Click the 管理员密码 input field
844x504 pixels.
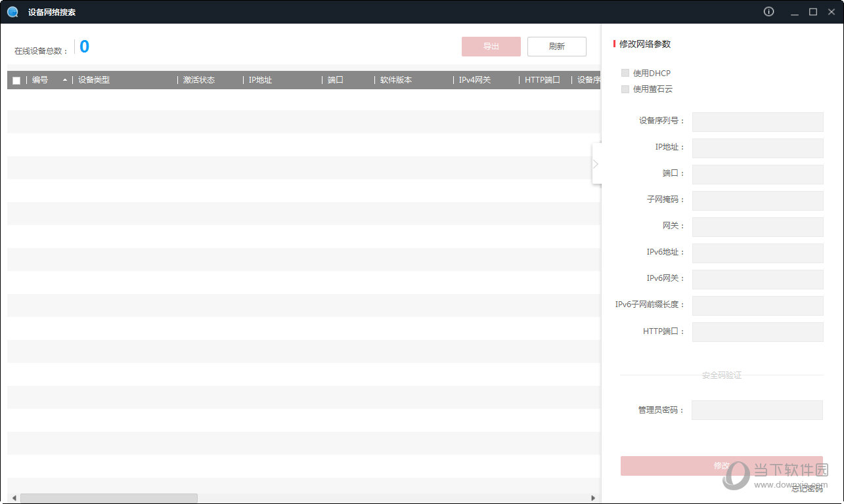[x=757, y=410]
